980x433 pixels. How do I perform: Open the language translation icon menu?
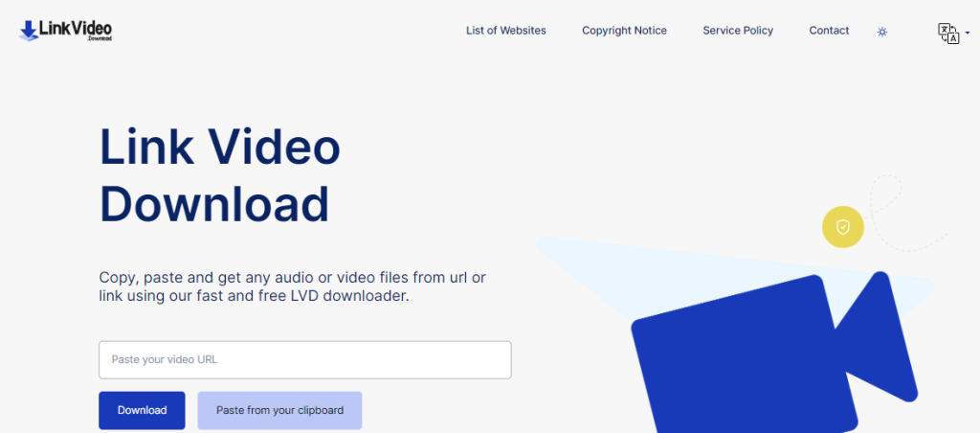[948, 34]
